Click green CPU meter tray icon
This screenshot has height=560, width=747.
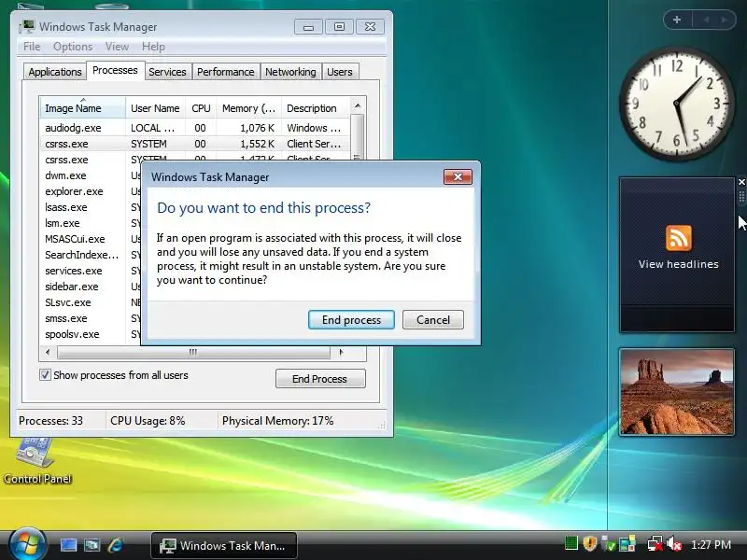(x=571, y=543)
